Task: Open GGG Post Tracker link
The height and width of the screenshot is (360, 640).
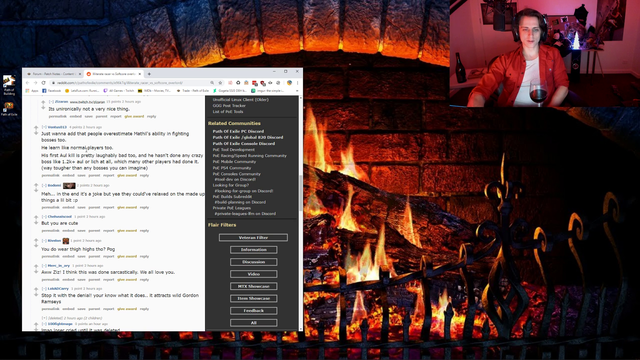Action: (x=229, y=105)
